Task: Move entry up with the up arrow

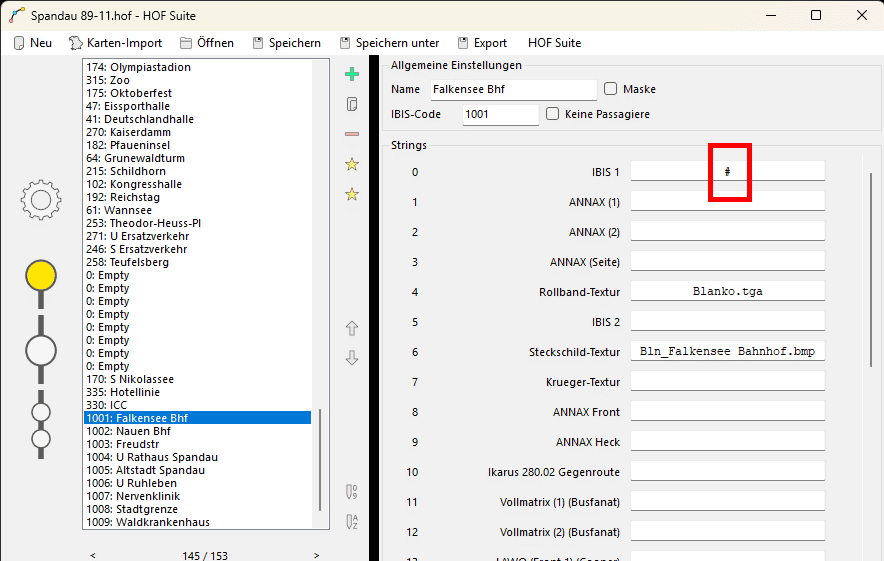Action: point(351,328)
